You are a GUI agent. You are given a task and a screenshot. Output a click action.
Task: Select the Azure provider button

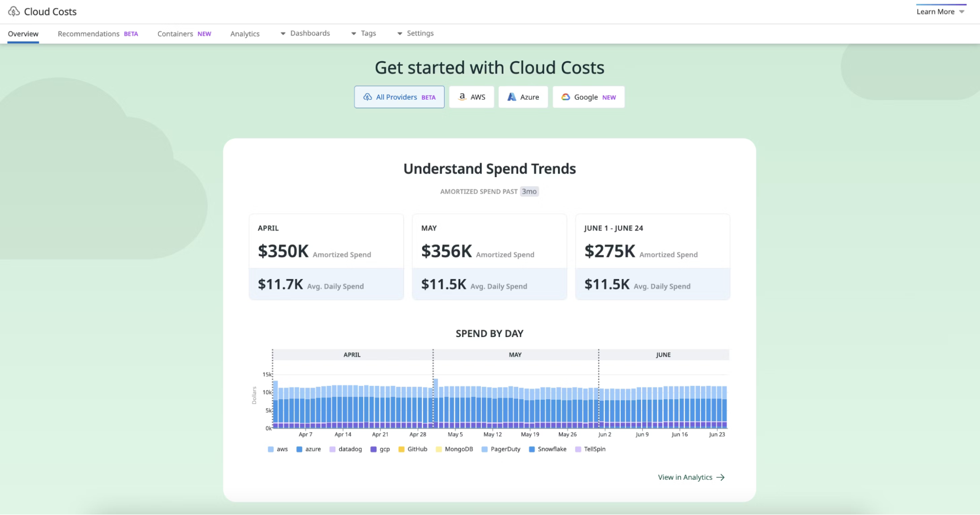[x=523, y=97]
